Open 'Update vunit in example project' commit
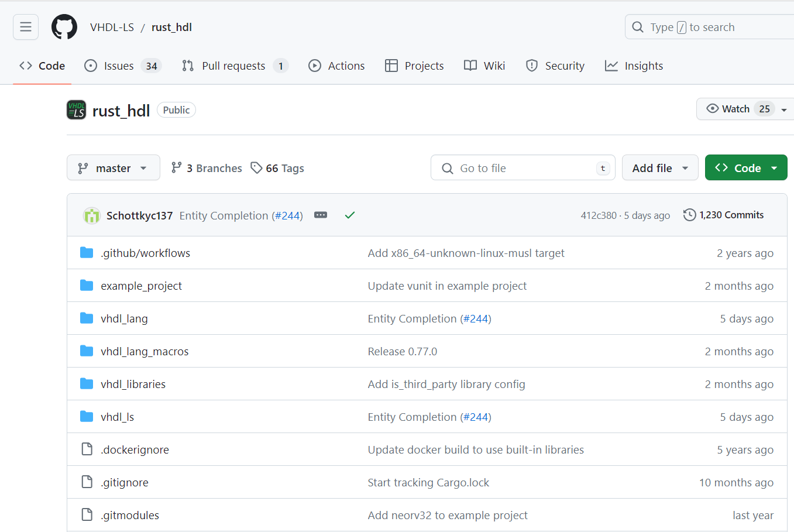The height and width of the screenshot is (532, 794). 447,286
